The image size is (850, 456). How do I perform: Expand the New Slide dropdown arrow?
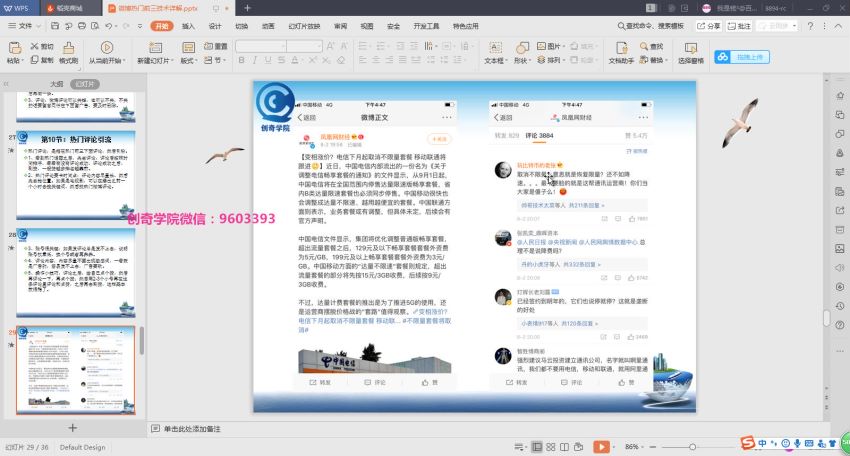pos(172,61)
